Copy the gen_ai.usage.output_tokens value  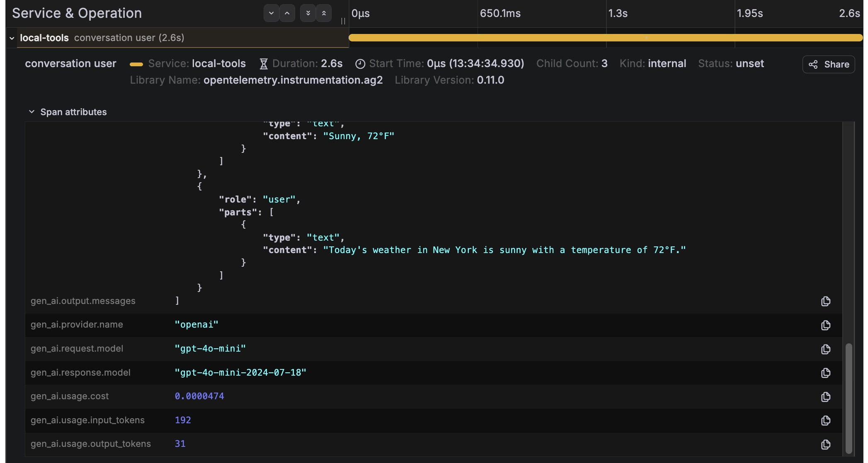pos(825,444)
